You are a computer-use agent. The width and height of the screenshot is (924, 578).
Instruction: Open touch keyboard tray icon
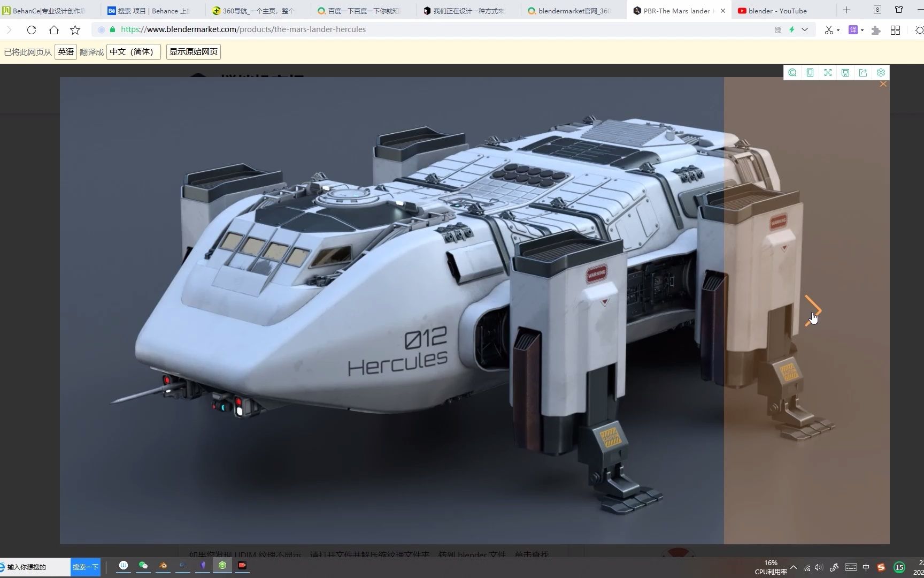851,567
